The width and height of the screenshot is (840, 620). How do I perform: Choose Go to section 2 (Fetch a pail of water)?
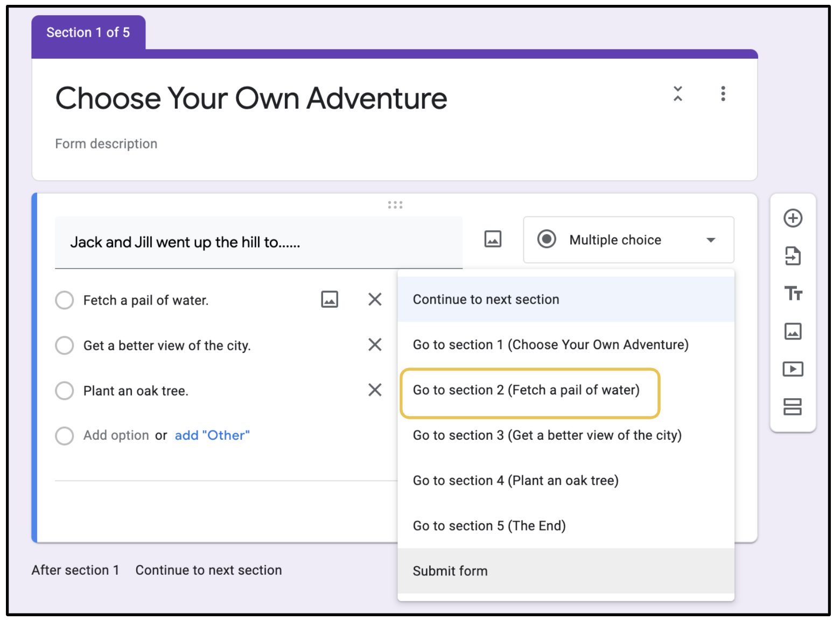point(526,390)
